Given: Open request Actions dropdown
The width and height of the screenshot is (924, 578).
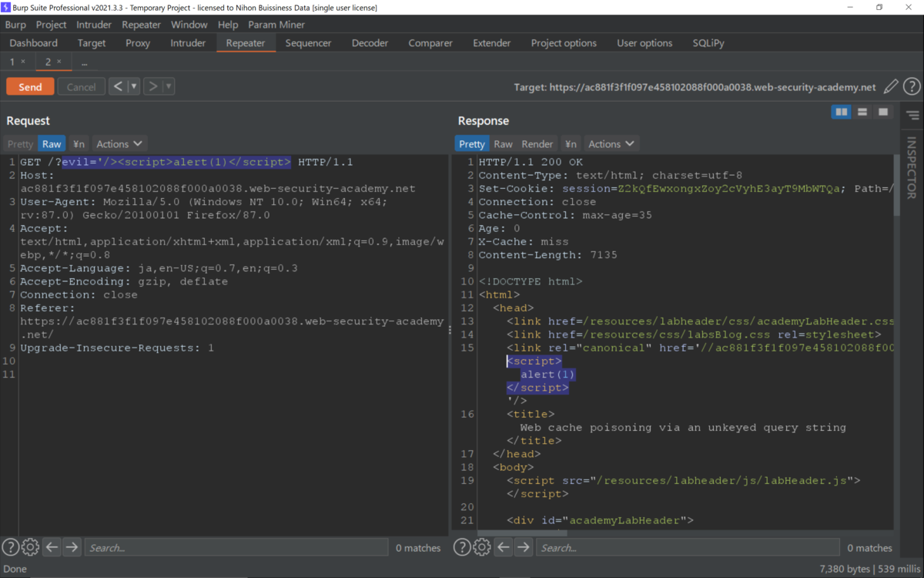Looking at the screenshot, I should tap(119, 144).
